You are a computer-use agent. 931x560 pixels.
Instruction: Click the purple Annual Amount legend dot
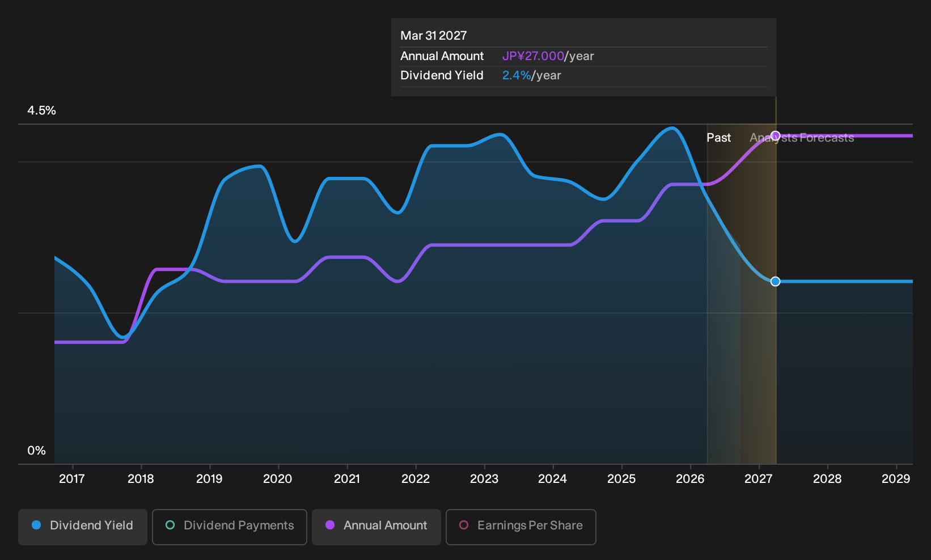point(330,525)
